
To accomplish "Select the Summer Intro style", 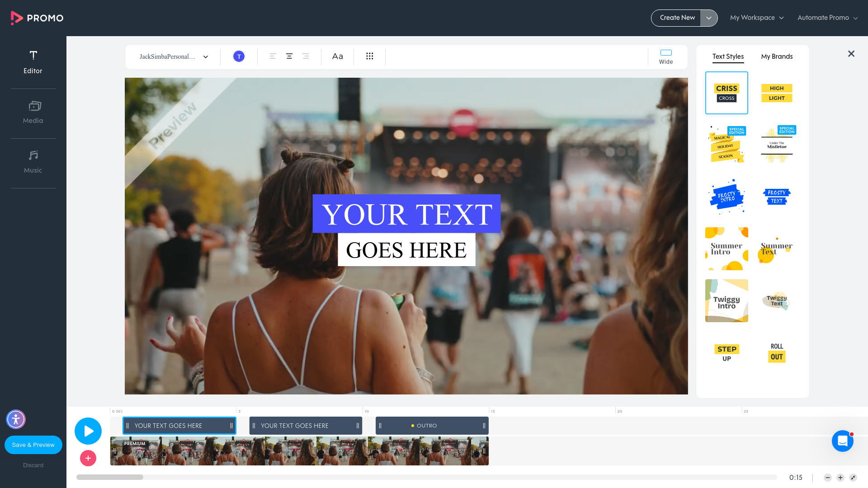I will pos(726,249).
